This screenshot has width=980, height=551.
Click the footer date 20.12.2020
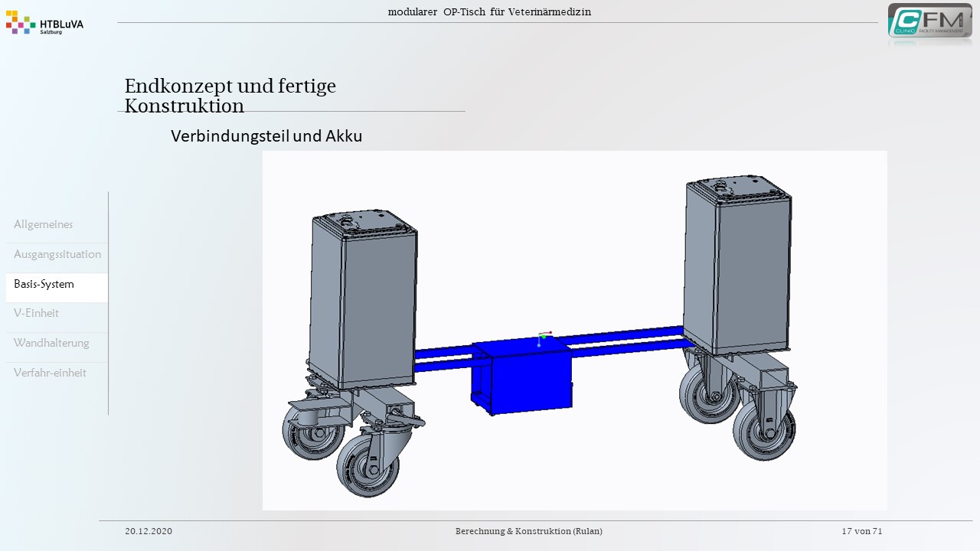149,531
